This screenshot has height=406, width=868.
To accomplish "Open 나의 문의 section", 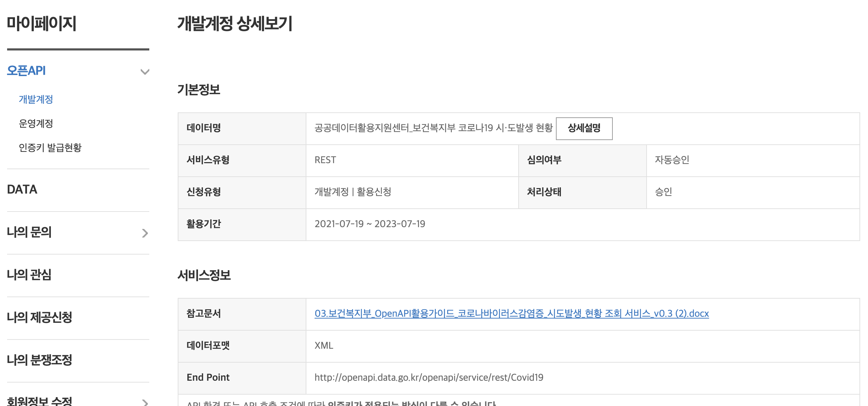I will 29,232.
